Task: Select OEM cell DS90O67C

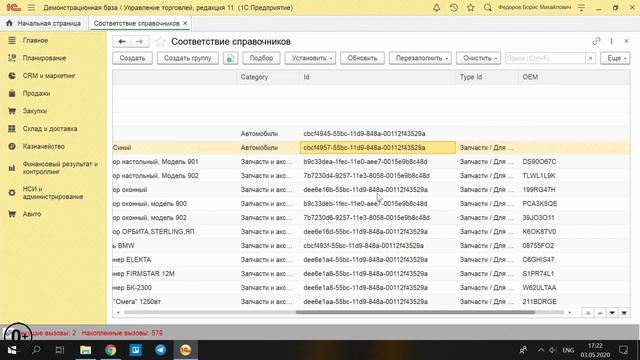Action: (539, 162)
